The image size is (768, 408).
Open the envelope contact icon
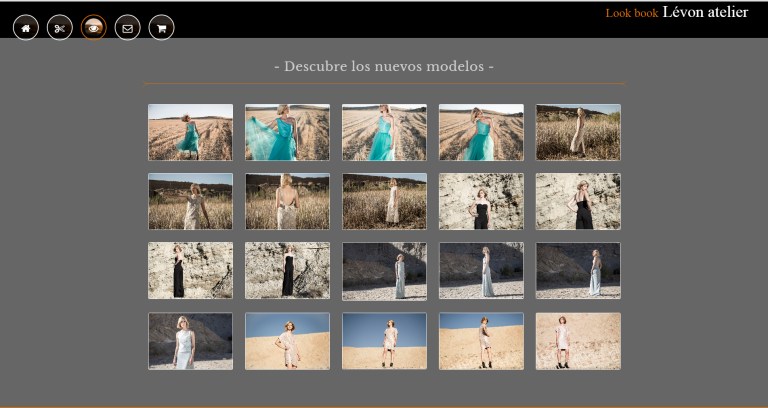pos(127,28)
